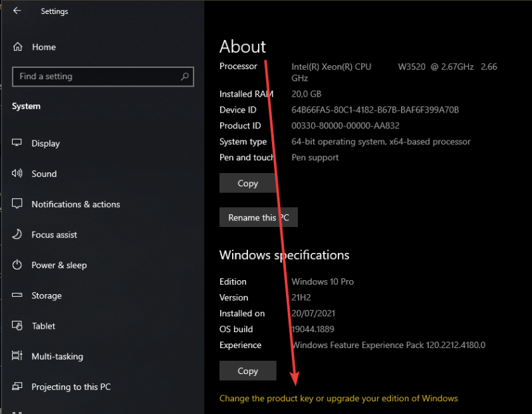Click Rename this PC button

click(x=259, y=217)
